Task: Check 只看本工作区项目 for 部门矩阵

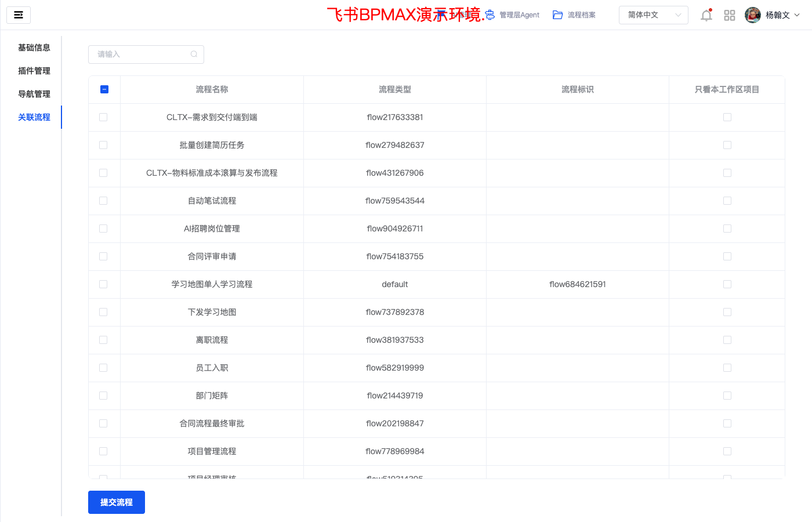Action: click(x=727, y=396)
